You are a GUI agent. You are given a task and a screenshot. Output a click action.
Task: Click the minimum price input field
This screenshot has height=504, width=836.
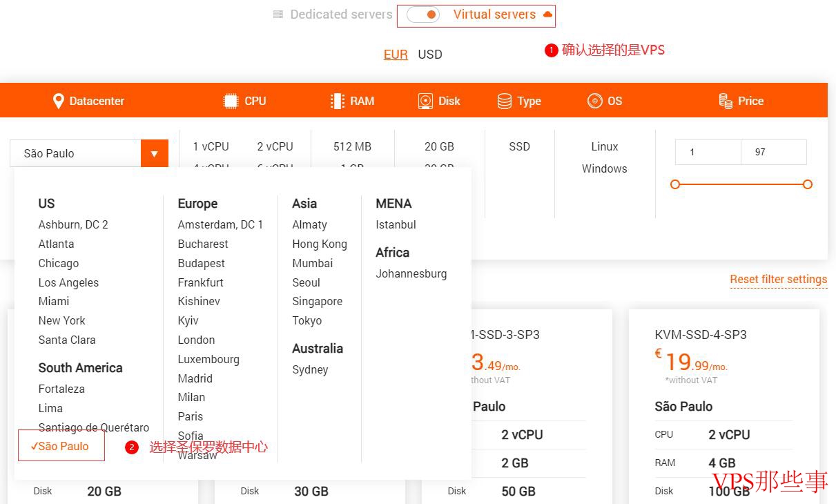coord(708,152)
